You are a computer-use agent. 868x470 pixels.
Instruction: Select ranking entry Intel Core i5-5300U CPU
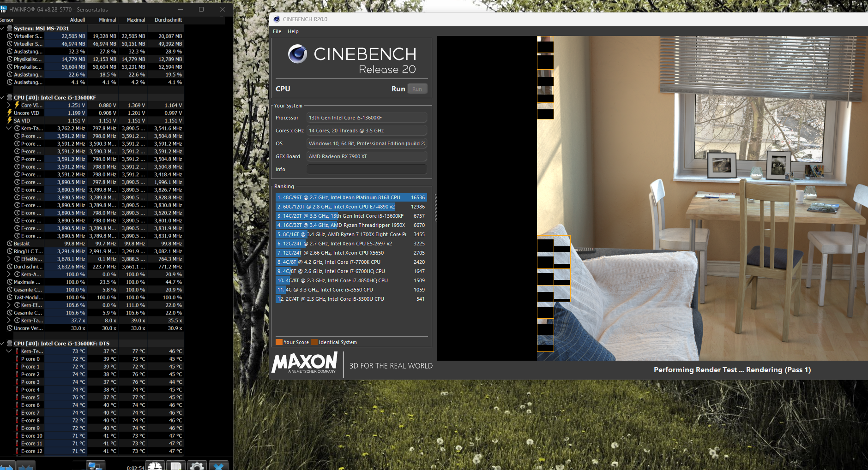(351, 299)
